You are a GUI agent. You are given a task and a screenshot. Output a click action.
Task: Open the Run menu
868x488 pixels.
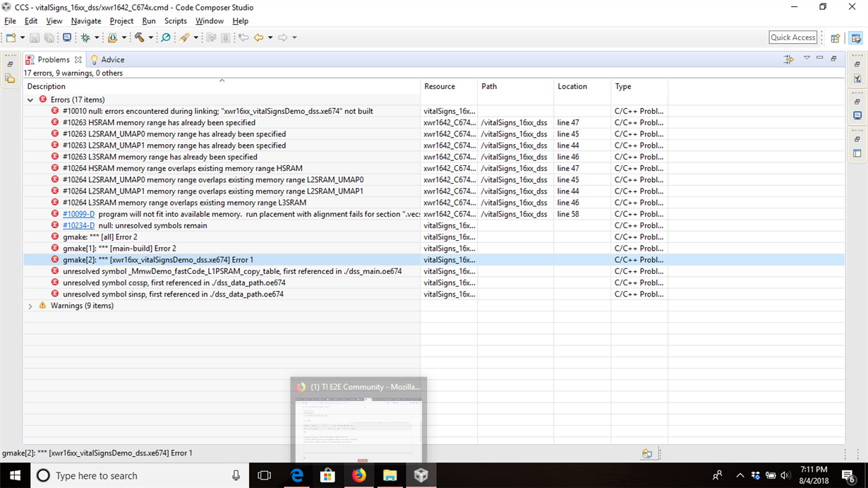149,21
